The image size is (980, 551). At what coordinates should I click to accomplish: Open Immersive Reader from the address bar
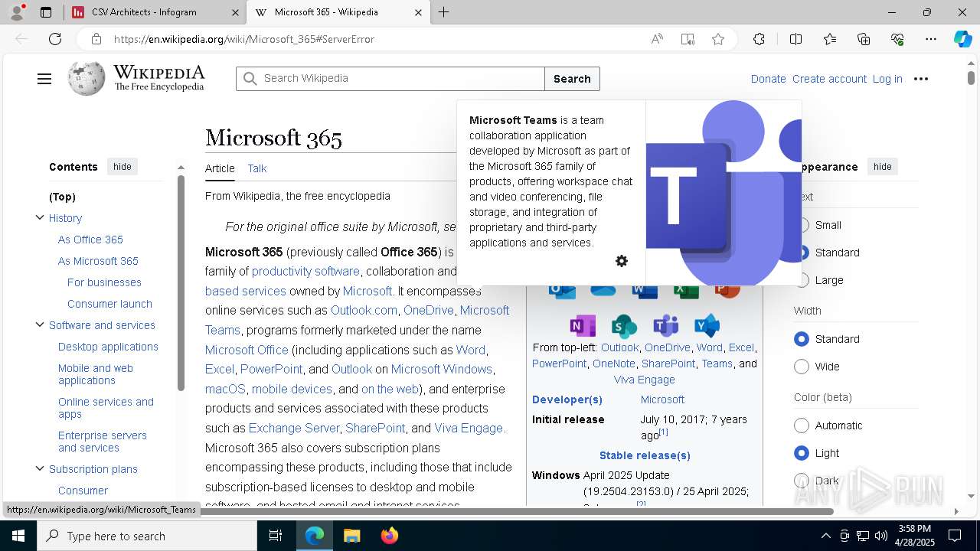[x=688, y=39]
